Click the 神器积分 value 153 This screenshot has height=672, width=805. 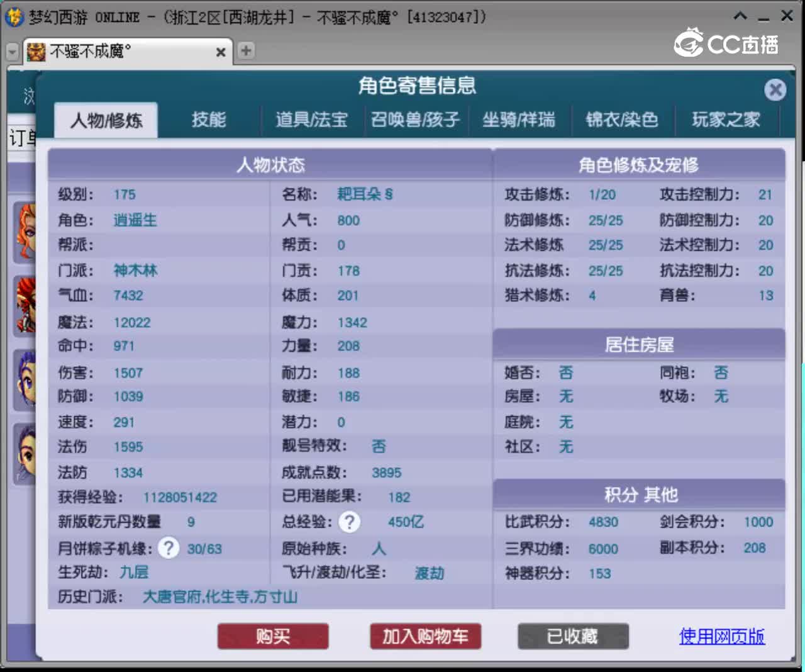(x=599, y=573)
